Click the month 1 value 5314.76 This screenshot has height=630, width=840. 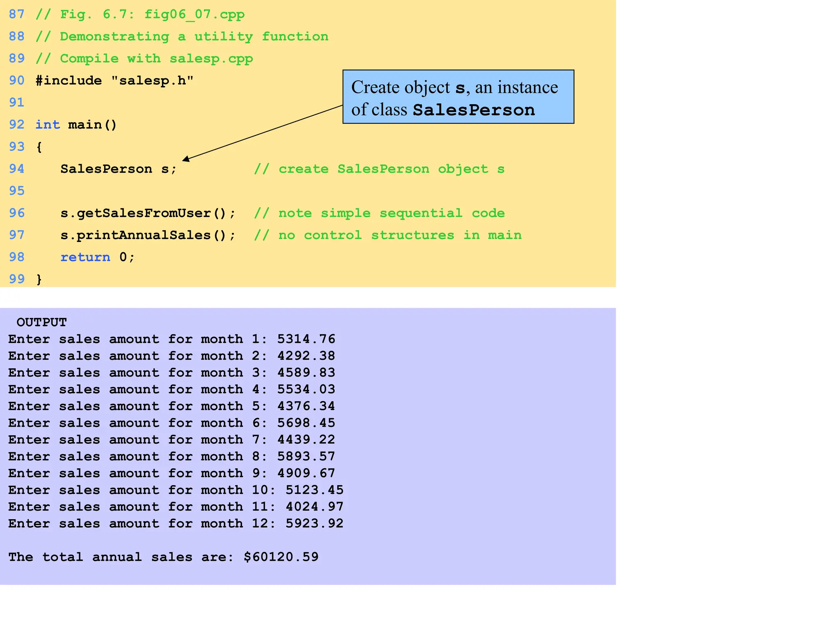click(306, 339)
